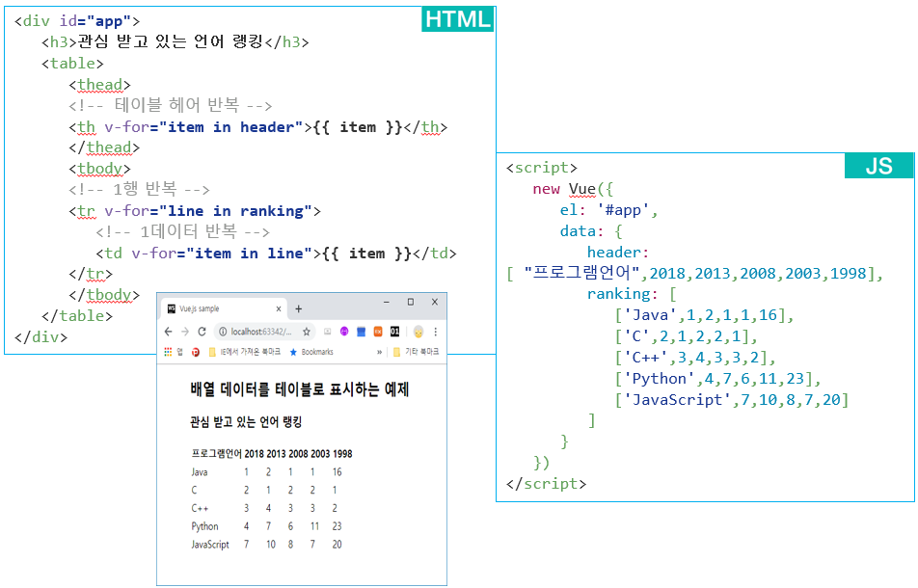
Task: Select the 'Java' cell in the browser table
Action: point(199,471)
